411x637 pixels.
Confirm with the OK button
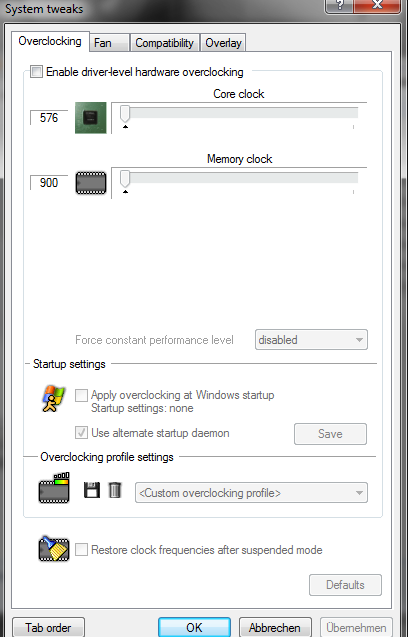[194, 627]
